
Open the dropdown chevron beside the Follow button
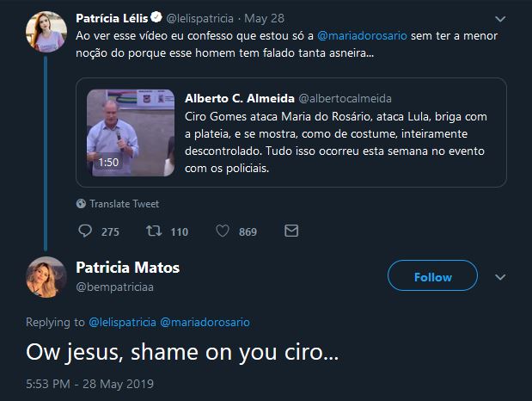pyautogui.click(x=500, y=277)
